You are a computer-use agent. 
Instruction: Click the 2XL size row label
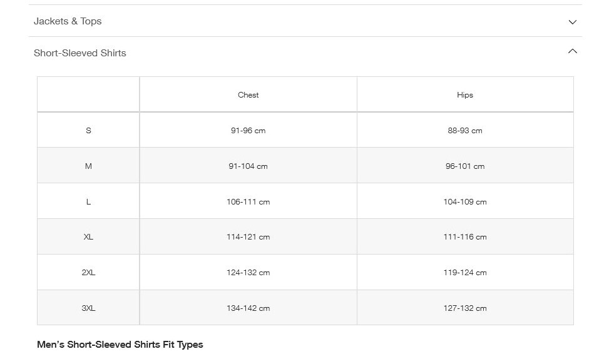tap(88, 273)
